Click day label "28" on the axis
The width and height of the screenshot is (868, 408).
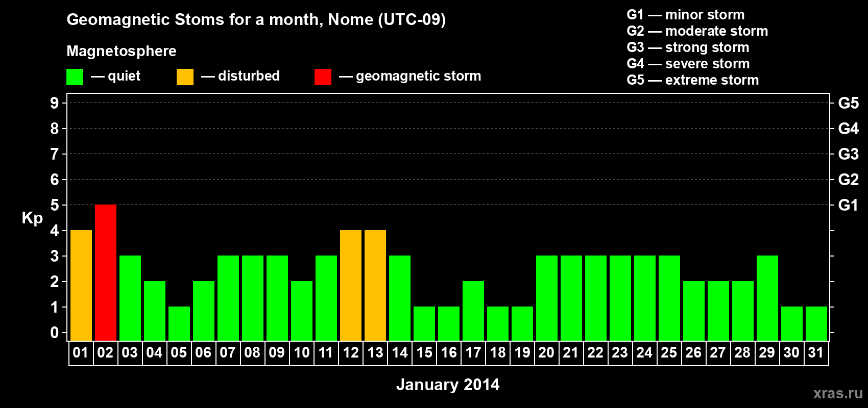(742, 352)
